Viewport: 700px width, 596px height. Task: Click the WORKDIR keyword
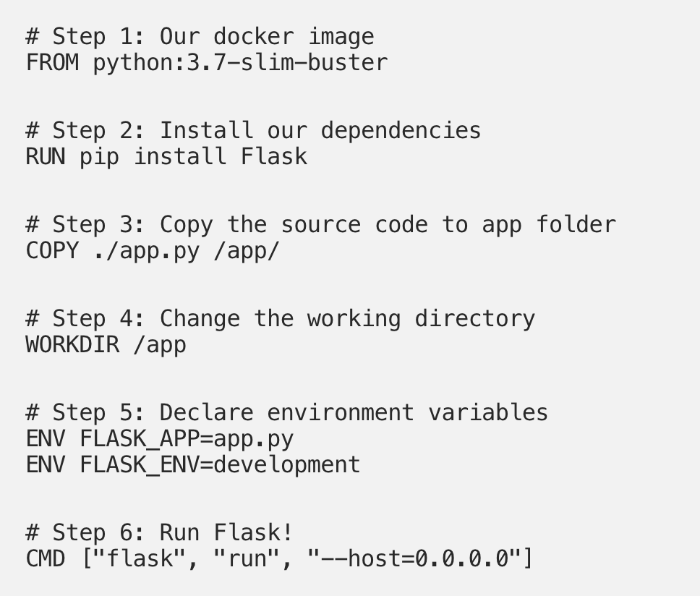coord(72,345)
